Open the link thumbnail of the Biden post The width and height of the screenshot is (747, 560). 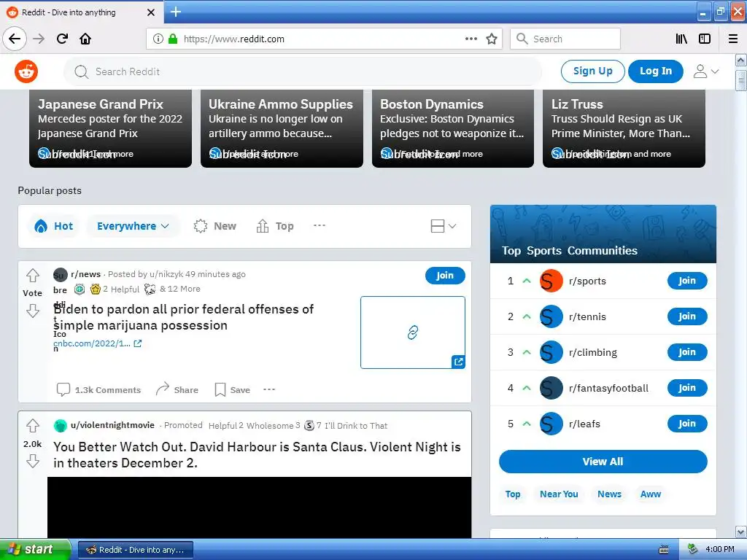tap(413, 332)
